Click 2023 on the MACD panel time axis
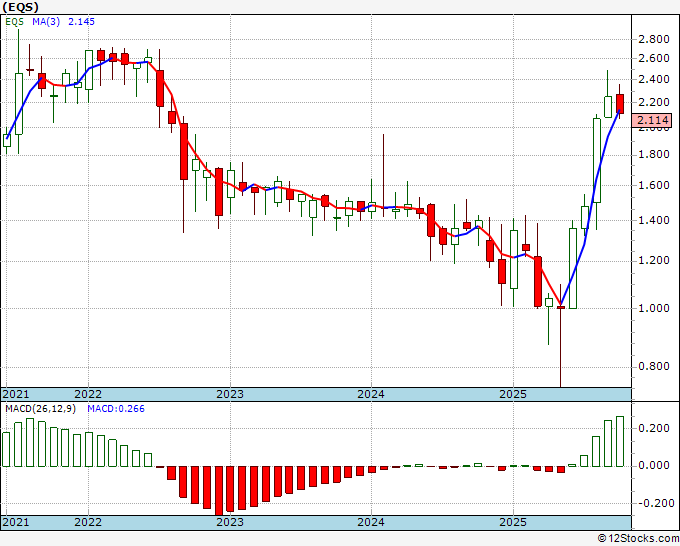This screenshot has height=546, width=680. [x=230, y=522]
